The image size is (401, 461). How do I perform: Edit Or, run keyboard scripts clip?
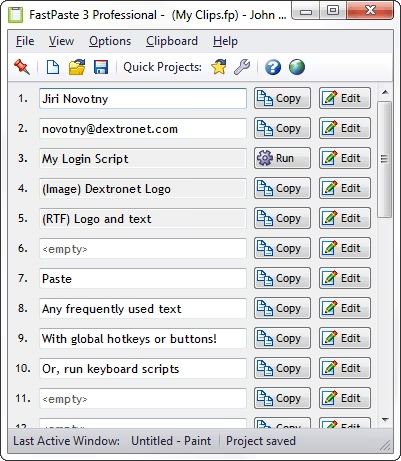pyautogui.click(x=345, y=368)
